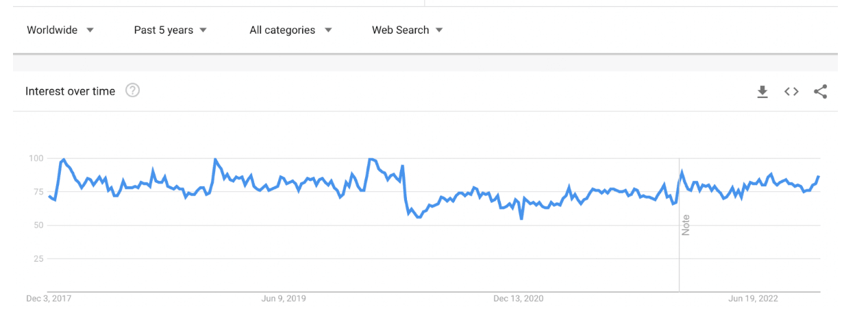
Task: Click the arrow beside Web Search
Action: (439, 30)
